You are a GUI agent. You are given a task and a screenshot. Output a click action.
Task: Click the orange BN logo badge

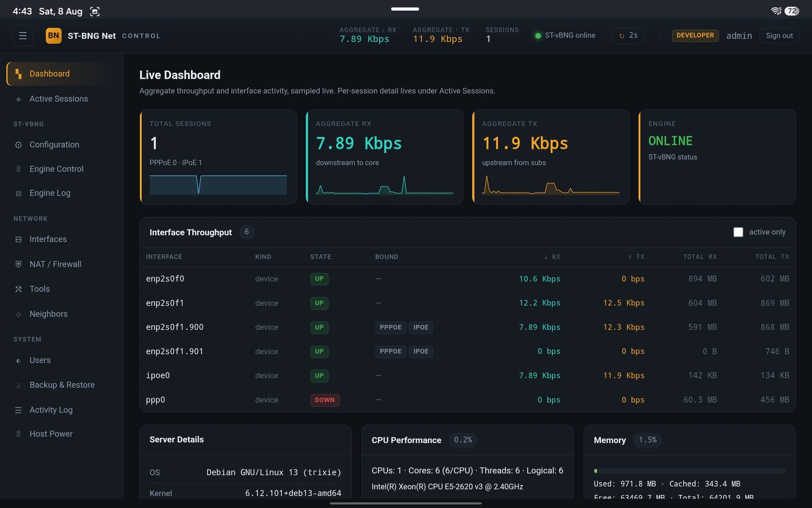(53, 36)
